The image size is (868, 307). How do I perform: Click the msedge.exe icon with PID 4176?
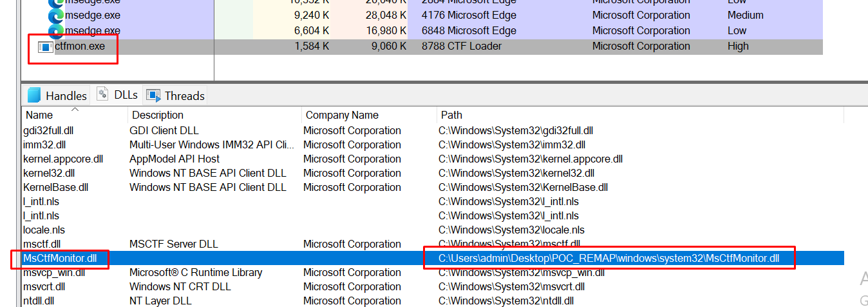56,15
